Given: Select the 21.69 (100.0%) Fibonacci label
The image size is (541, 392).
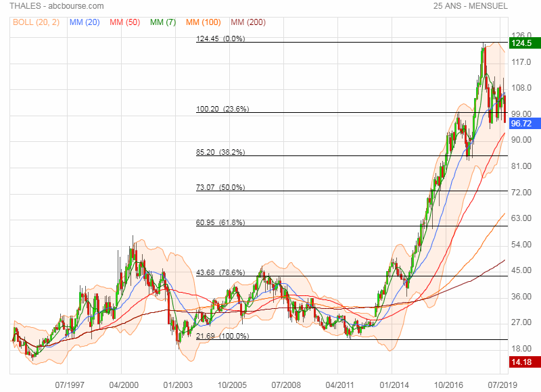Looking at the screenshot, I should click(222, 336).
